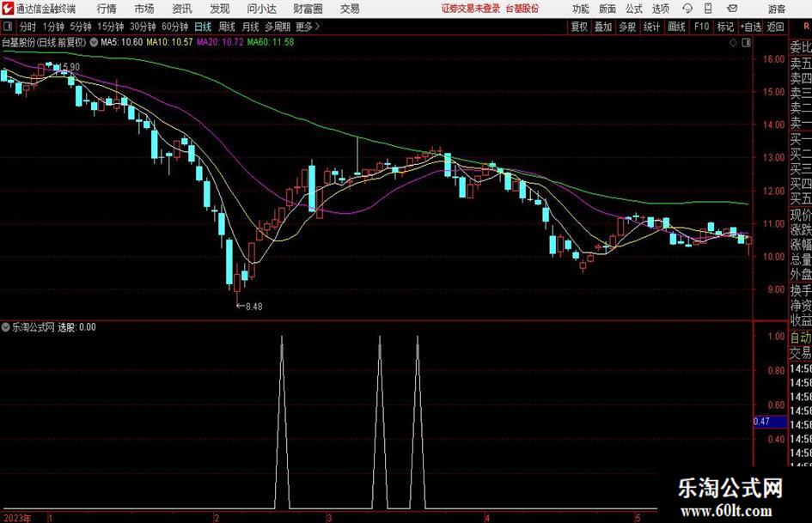
Task: Click the diamond icon at chart top right
Action: coord(733,43)
